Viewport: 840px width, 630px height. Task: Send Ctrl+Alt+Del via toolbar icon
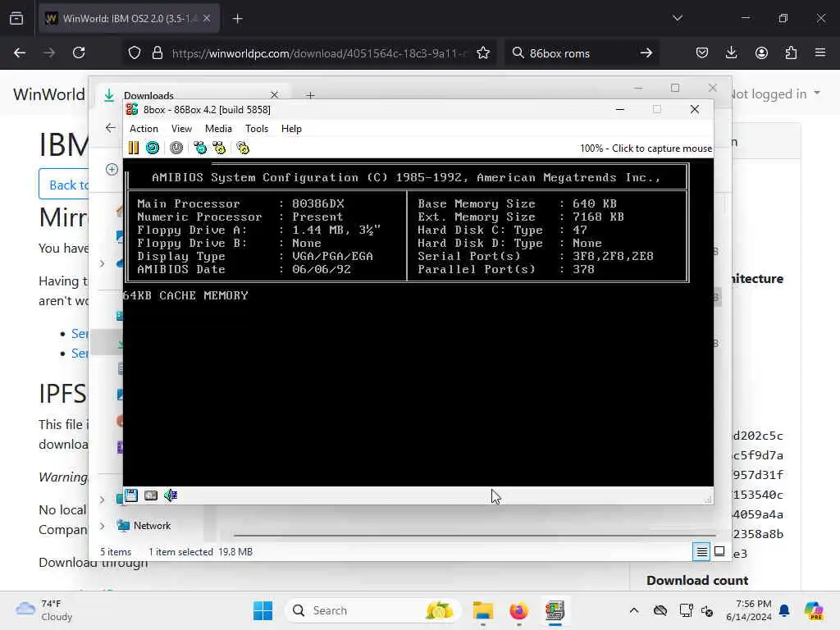[x=200, y=148]
